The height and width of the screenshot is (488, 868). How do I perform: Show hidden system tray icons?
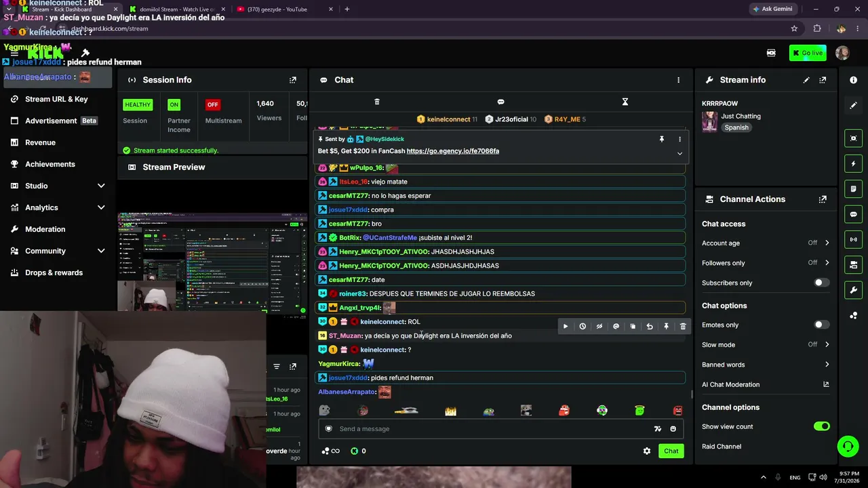(763, 477)
